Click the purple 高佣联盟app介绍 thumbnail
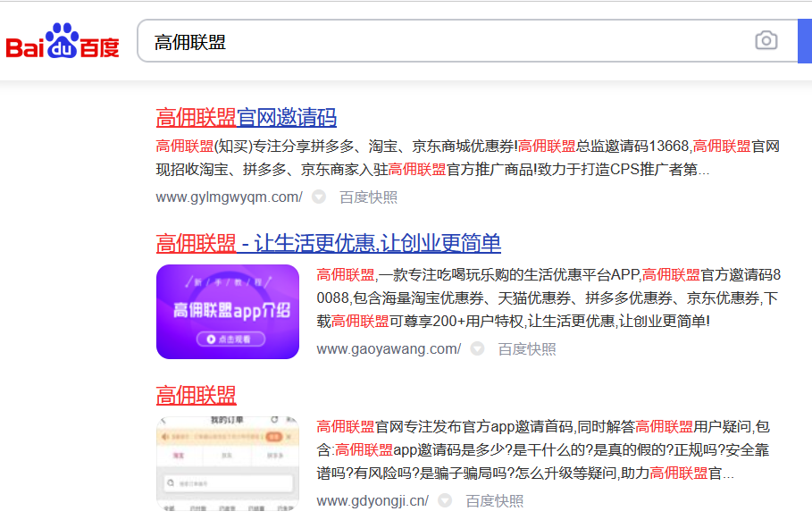812x528 pixels. pos(228,312)
